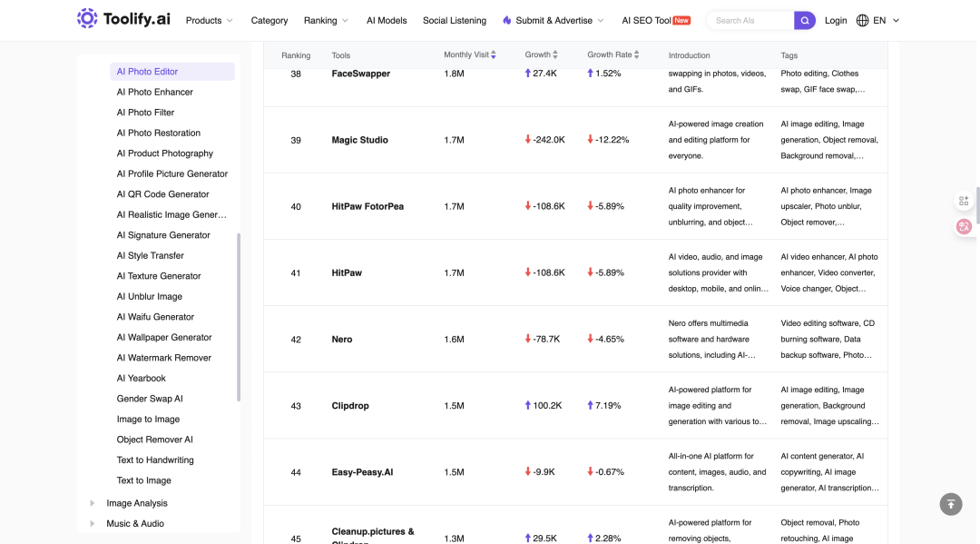The width and height of the screenshot is (980, 544).
Task: Click the back-to-top arrow button
Action: point(951,504)
